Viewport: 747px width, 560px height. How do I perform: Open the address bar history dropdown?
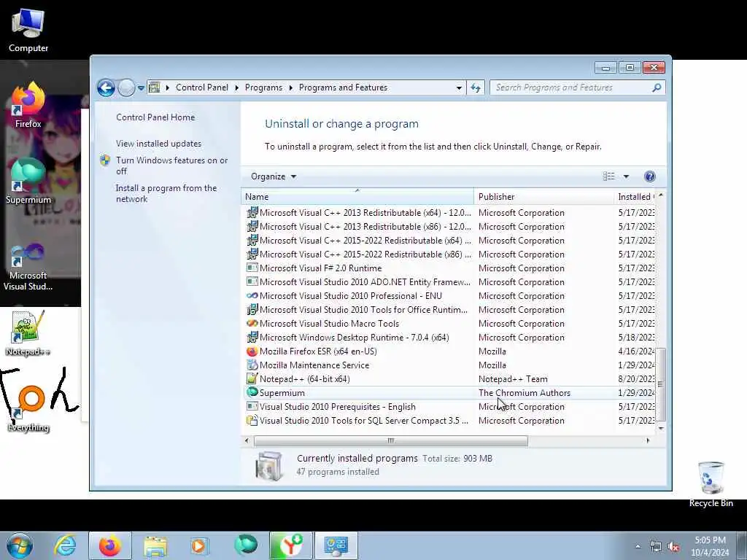459,88
